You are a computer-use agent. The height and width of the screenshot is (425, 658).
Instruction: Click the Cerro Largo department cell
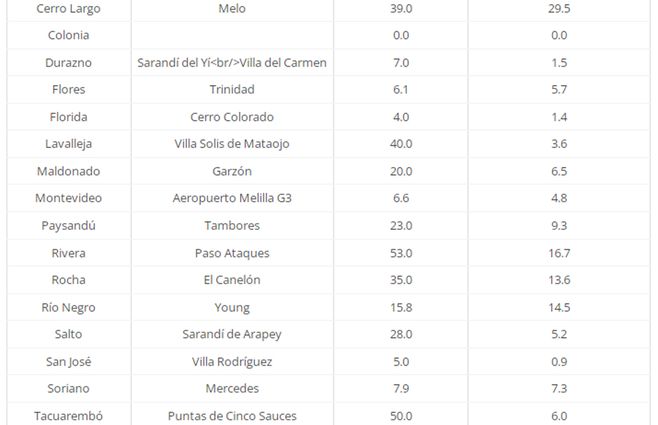coord(68,8)
